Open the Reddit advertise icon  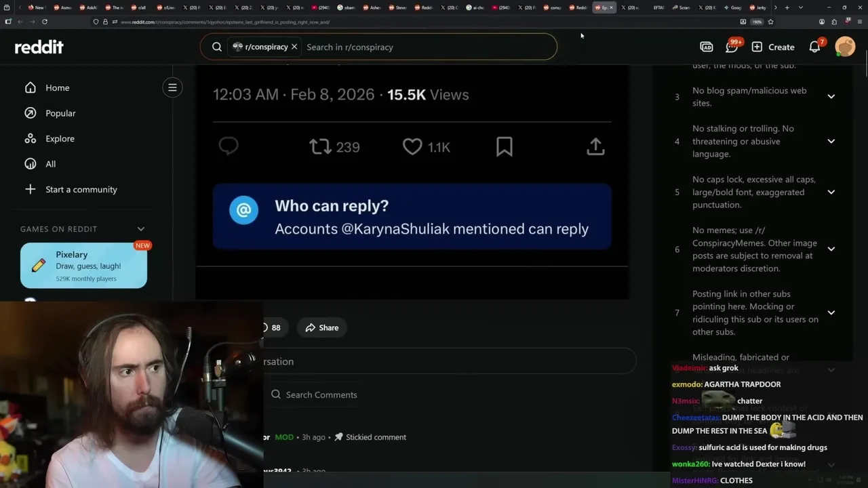(x=706, y=47)
